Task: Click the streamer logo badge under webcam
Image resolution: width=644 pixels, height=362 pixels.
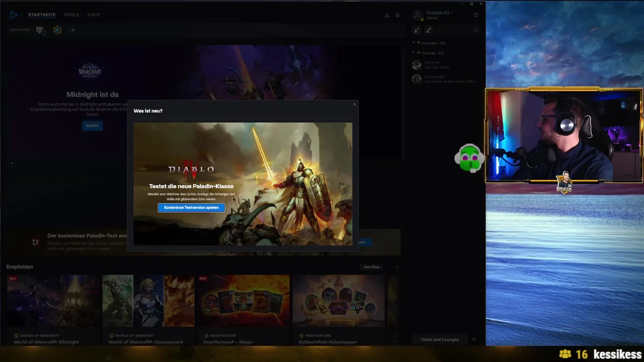Action: [x=565, y=183]
